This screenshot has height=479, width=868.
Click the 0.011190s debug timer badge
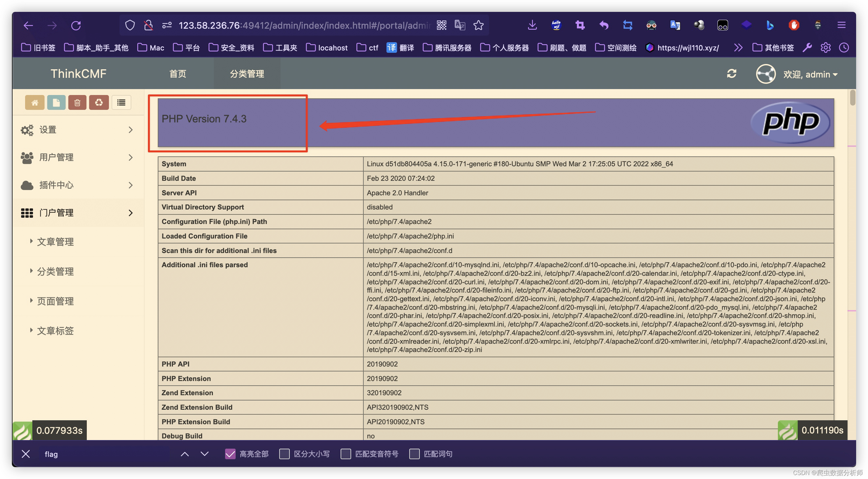[x=812, y=430]
